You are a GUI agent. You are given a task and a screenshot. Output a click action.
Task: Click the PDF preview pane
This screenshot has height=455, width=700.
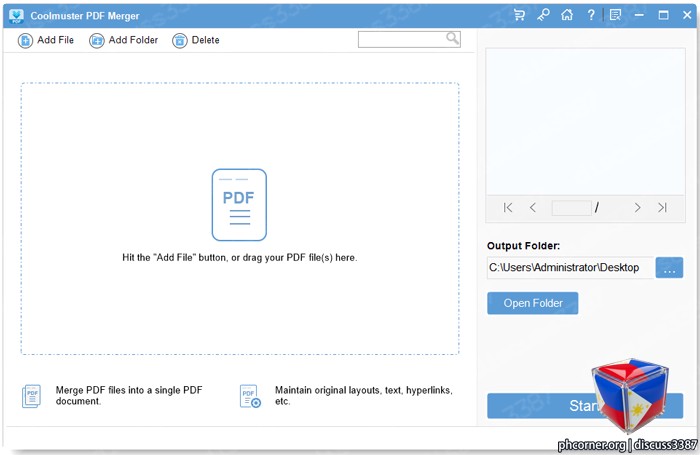click(585, 121)
